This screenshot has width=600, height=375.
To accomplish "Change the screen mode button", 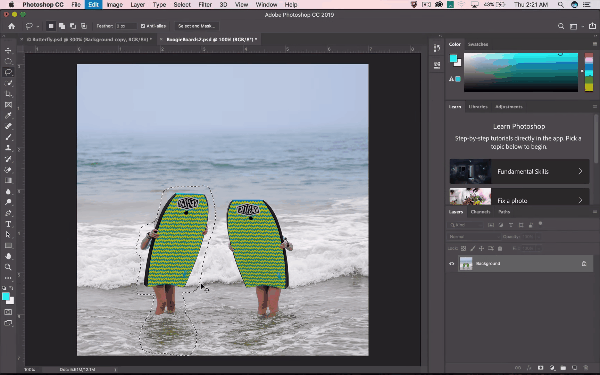I will 8,323.
